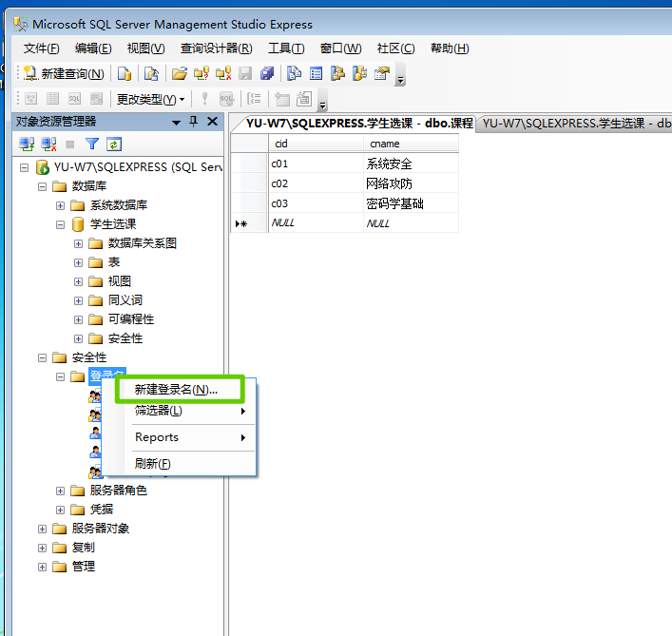Click the Add Group By icon
This screenshot has height=636, width=672.
point(254,99)
